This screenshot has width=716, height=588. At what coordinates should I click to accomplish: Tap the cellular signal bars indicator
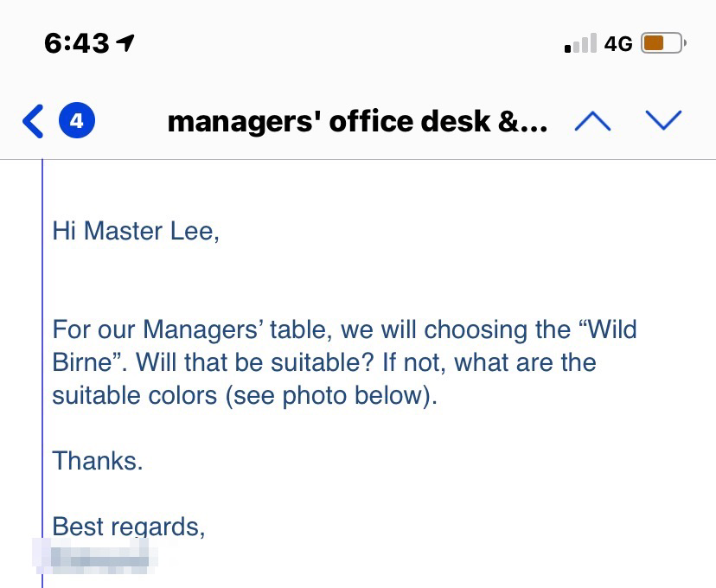(x=580, y=43)
